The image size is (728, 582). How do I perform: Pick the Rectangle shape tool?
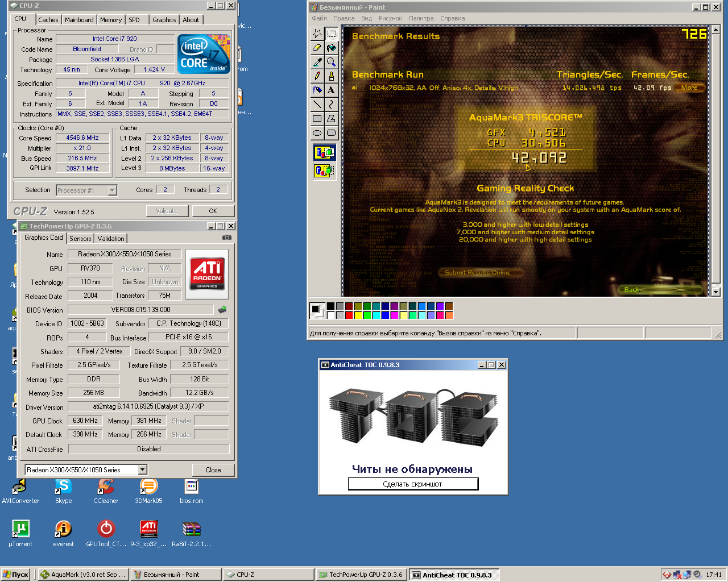pos(317,118)
